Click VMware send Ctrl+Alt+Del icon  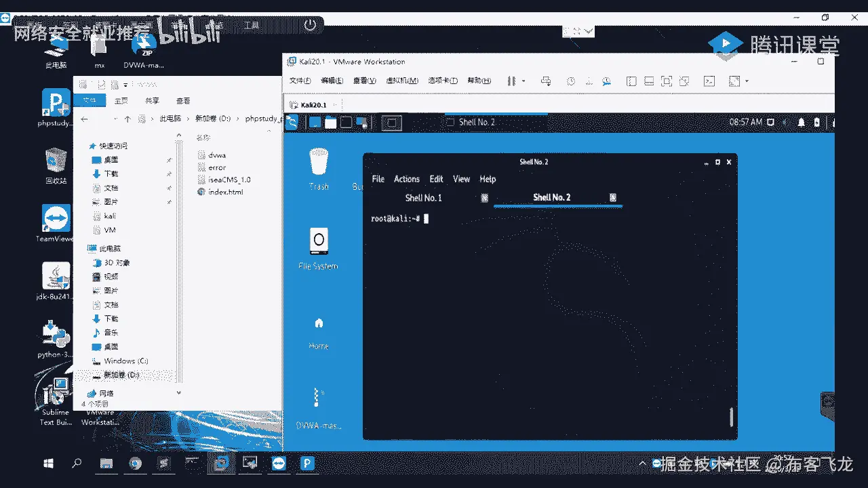click(546, 81)
